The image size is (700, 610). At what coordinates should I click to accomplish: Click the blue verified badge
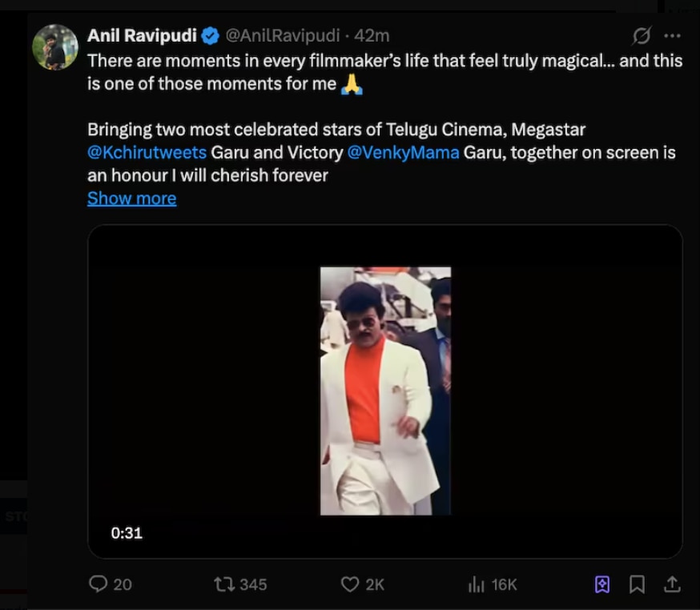(x=211, y=35)
